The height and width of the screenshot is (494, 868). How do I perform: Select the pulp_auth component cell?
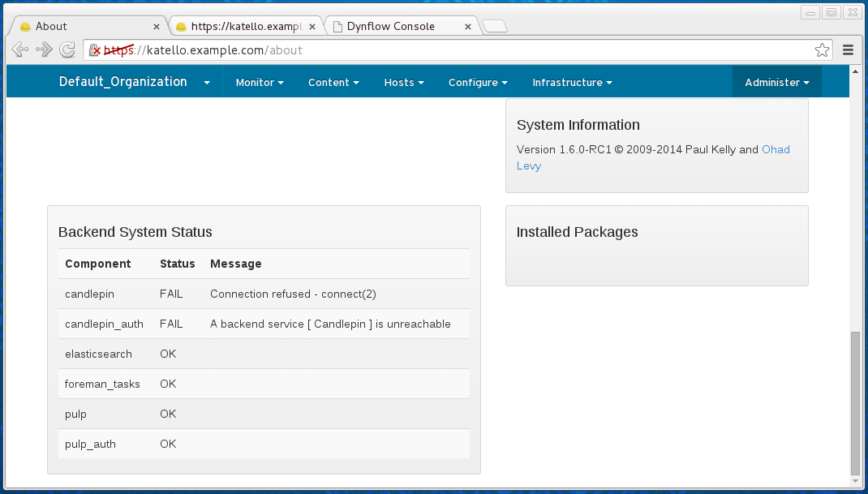coord(90,445)
